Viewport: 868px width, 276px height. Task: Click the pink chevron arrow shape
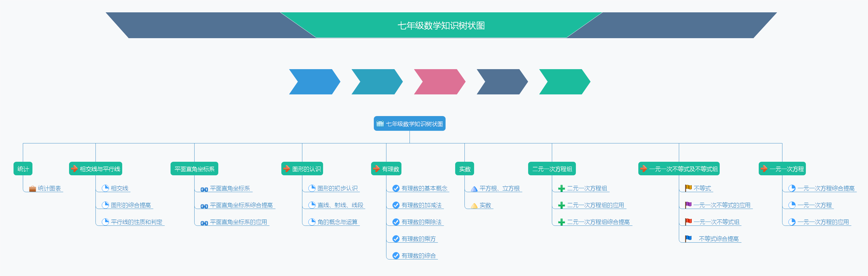coord(440,82)
